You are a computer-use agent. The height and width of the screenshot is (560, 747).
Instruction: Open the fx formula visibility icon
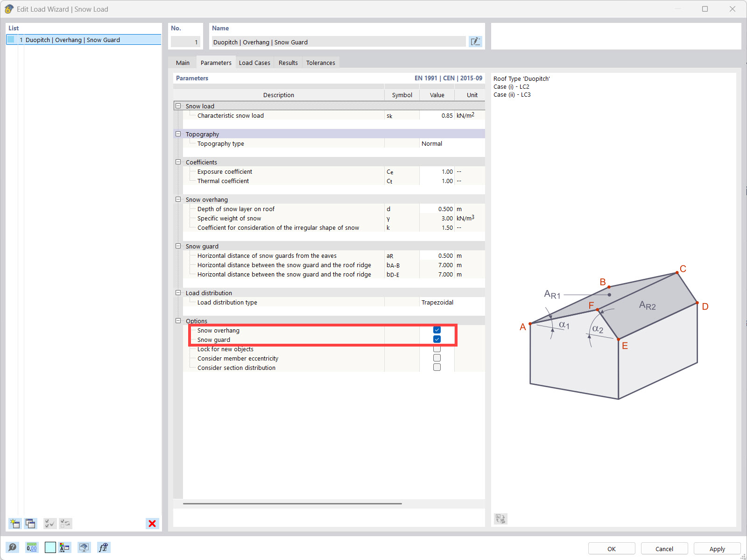(104, 547)
